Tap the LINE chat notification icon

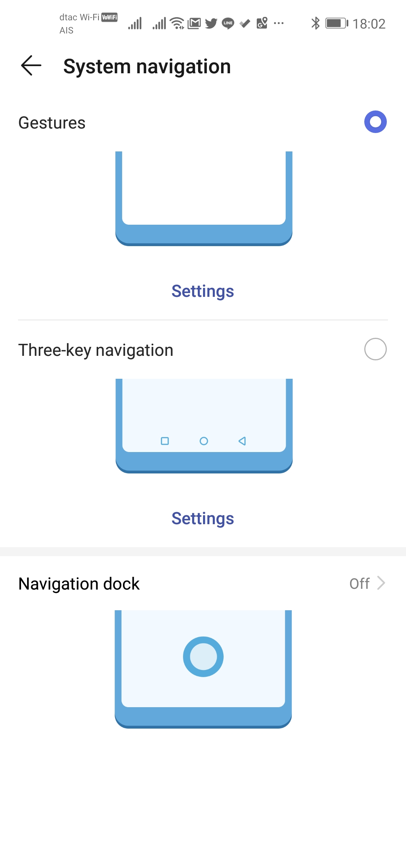[228, 24]
